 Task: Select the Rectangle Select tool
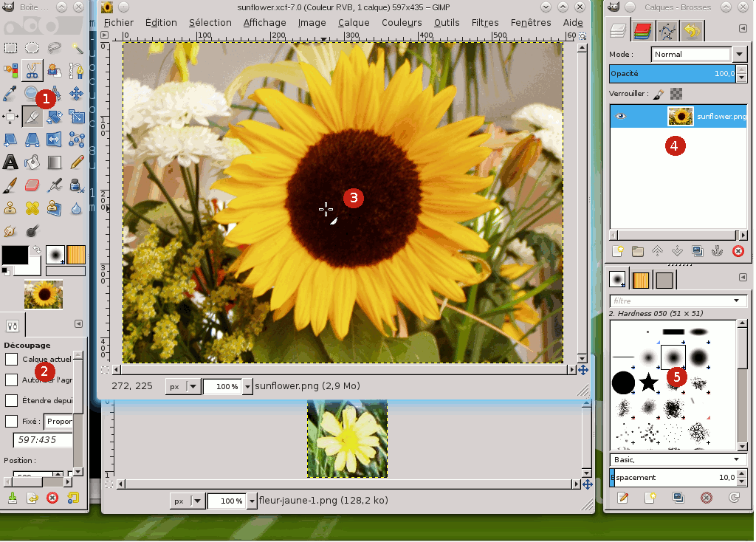click(x=10, y=48)
